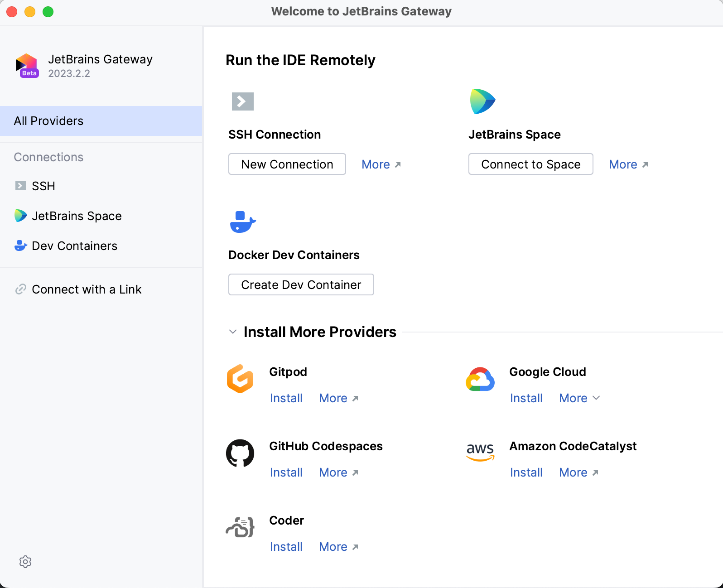Click the link icon beside Connect with a Link
The image size is (723, 588).
click(21, 289)
